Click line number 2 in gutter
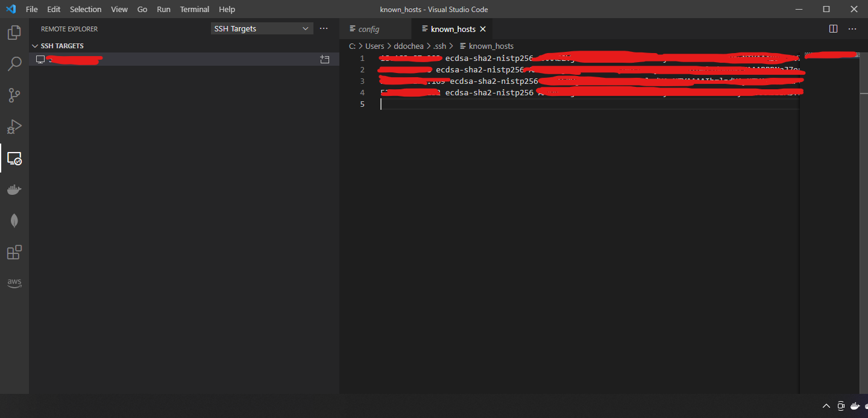Viewport: 868px width, 418px height. 362,70
